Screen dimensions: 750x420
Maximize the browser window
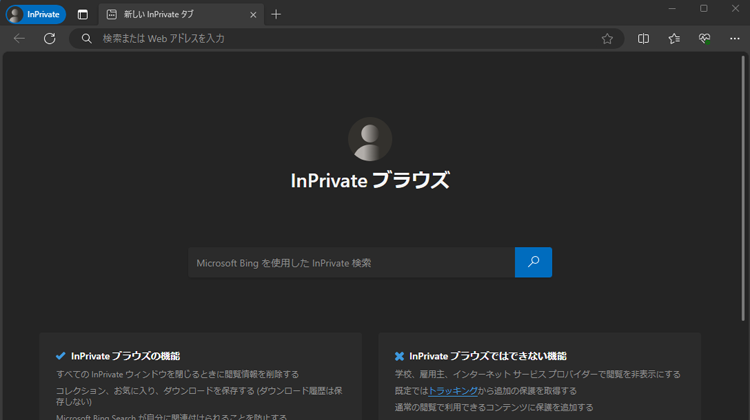[704, 9]
